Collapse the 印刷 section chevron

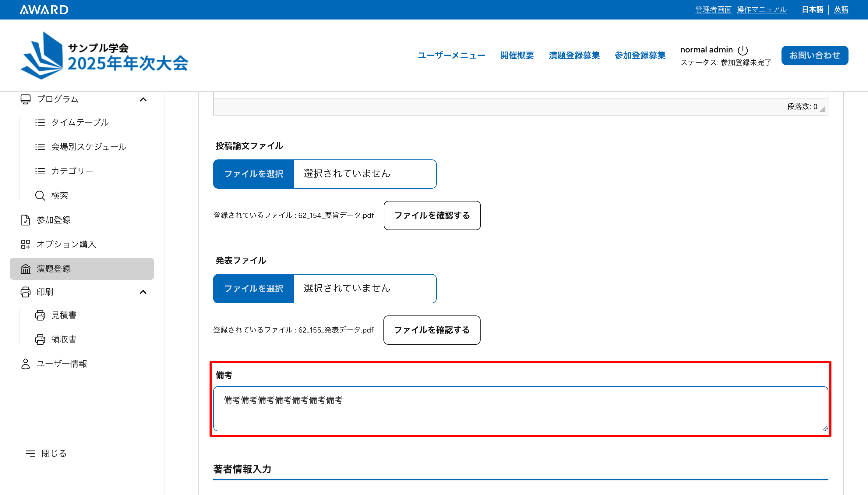tap(143, 292)
